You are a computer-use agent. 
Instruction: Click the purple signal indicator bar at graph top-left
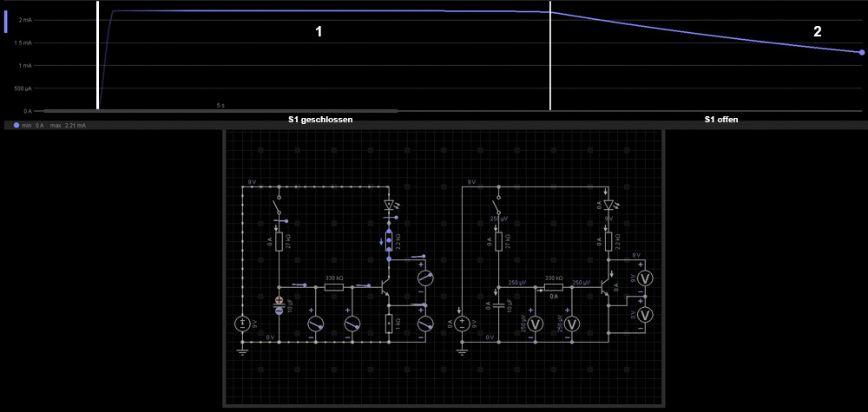[x=6, y=21]
